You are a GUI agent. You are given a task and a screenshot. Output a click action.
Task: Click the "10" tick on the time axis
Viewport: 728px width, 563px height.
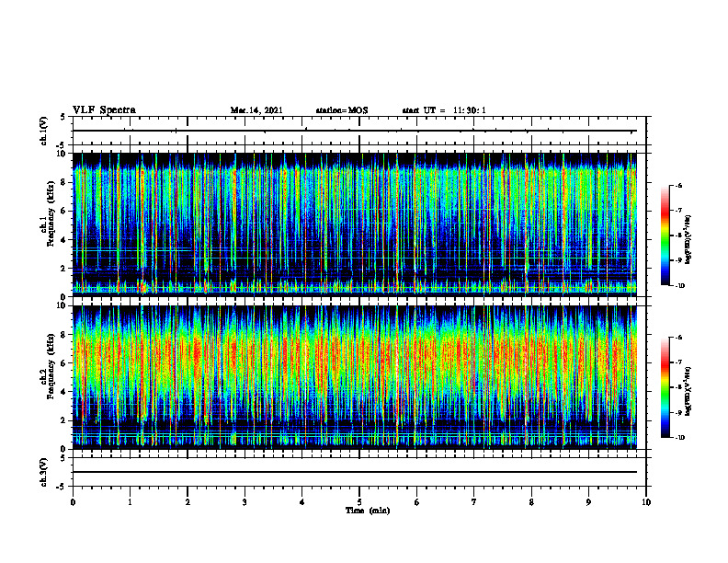646,502
